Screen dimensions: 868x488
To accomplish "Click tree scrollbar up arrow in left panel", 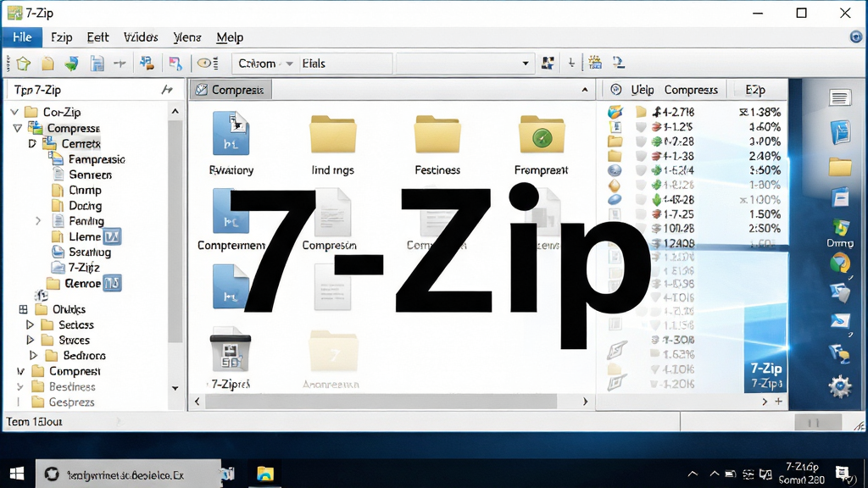I will [175, 112].
